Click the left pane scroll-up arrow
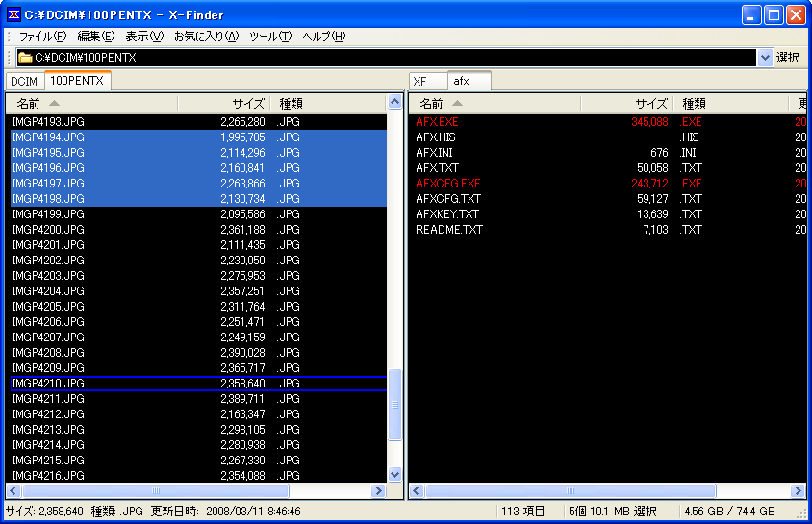The height and width of the screenshot is (524, 812). click(x=394, y=102)
